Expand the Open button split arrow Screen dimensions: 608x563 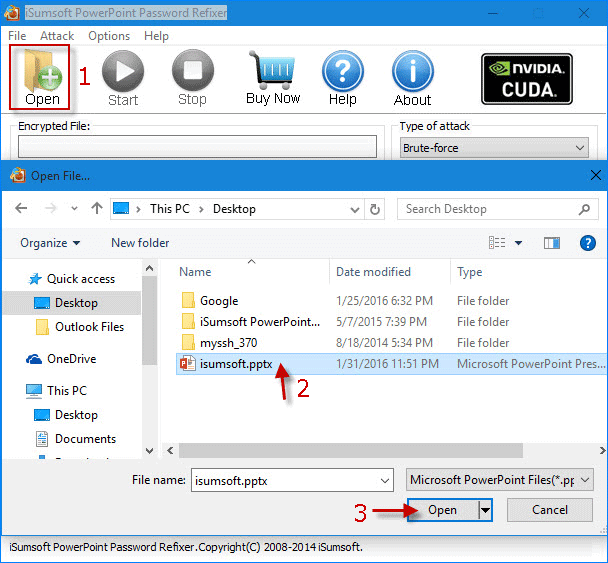click(485, 510)
